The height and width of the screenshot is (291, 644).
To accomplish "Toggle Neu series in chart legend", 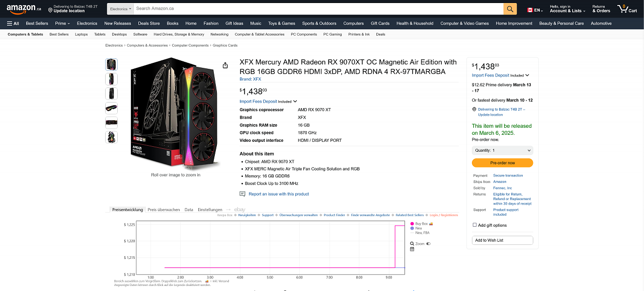I will pos(416,228).
